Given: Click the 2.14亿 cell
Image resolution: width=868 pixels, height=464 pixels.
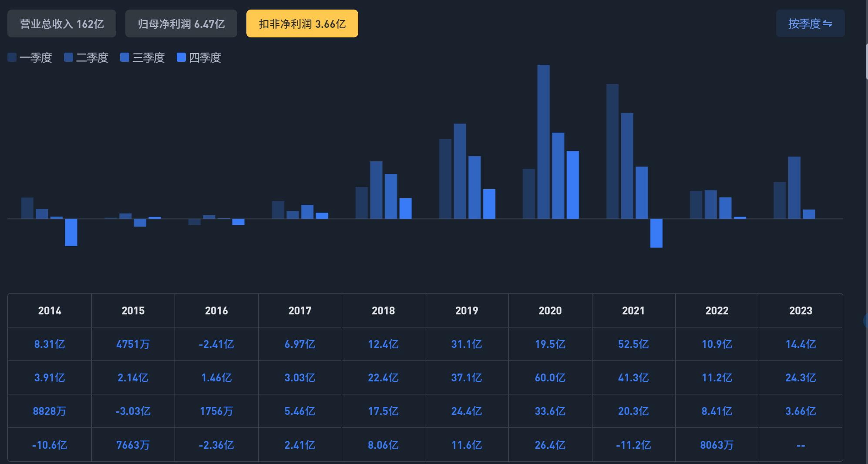Looking at the screenshot, I should click(133, 377).
